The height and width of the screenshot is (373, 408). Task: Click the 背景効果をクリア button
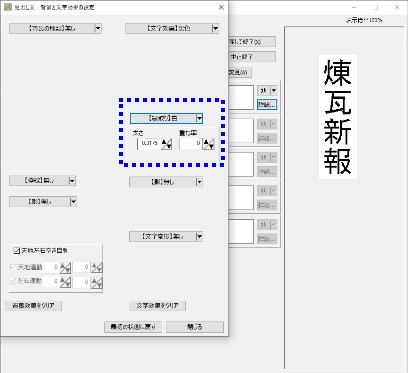(x=33, y=306)
